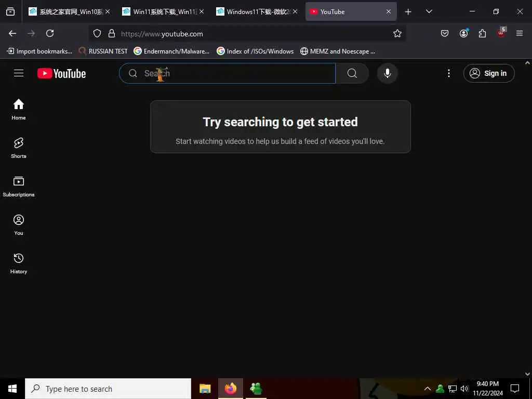
Task: View site security padlock info
Action: (112, 33)
